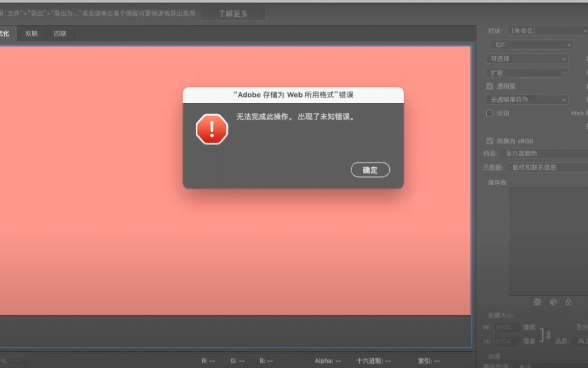Click the H image height input field
The width and height of the screenshot is (588, 368).
[x=507, y=341]
